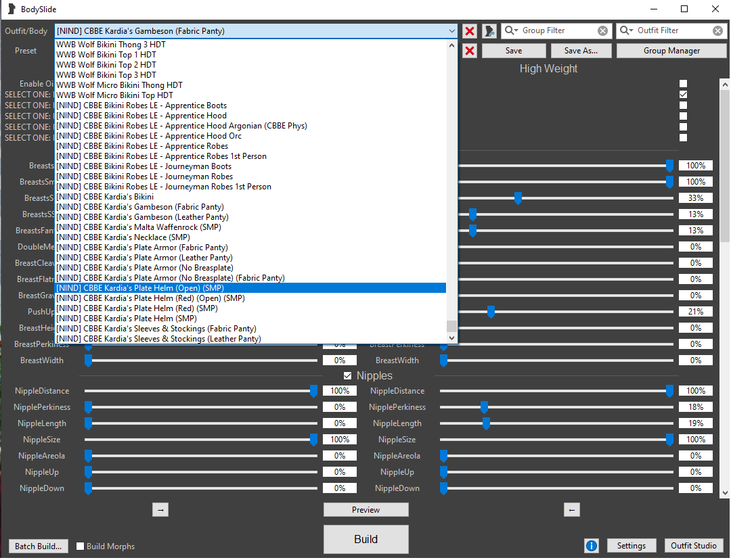Click dropdown list scrollbar down arrow
This screenshot has width=731, height=560.
(451, 338)
